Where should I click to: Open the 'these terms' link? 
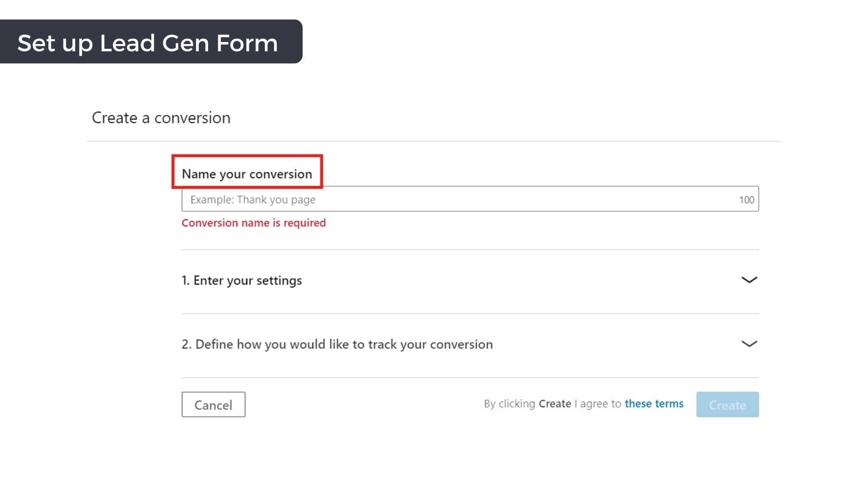tap(654, 404)
